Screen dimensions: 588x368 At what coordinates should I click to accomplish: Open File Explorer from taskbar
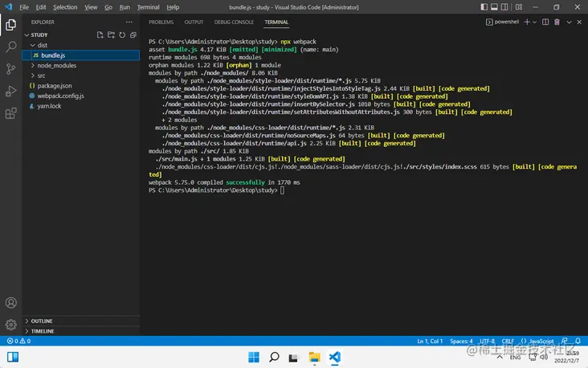click(x=314, y=357)
